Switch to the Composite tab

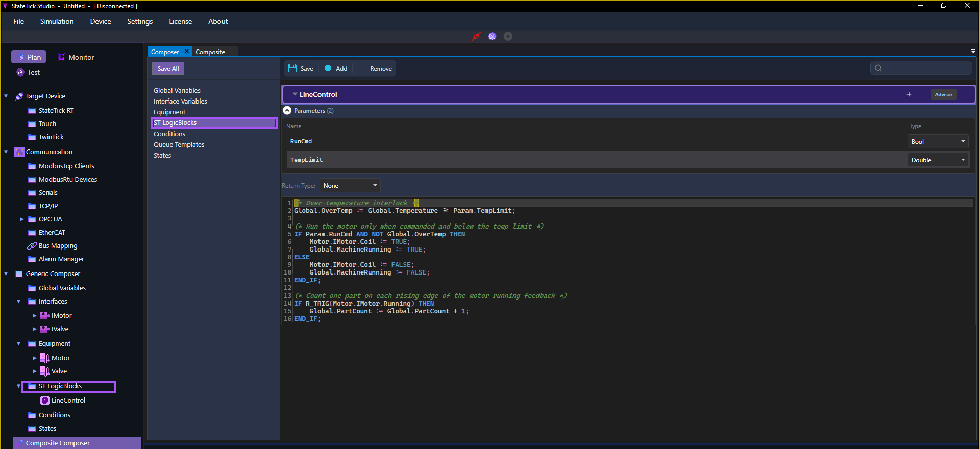click(210, 52)
